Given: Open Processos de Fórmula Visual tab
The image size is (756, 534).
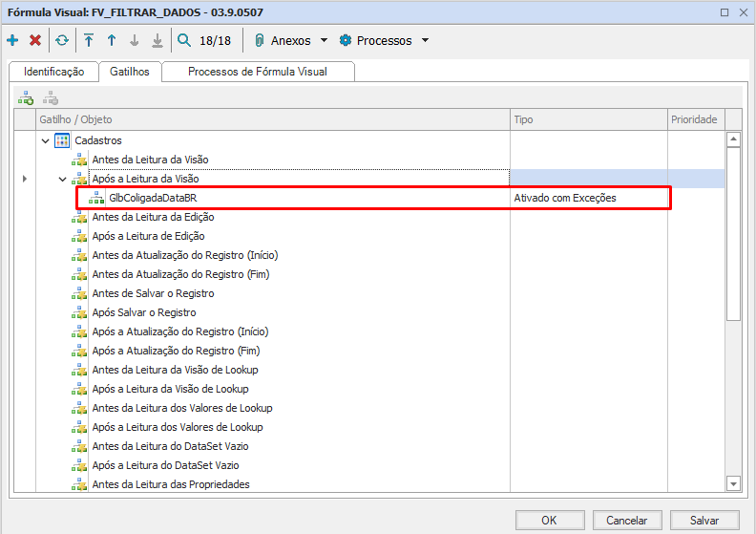Looking at the screenshot, I should 258,72.
